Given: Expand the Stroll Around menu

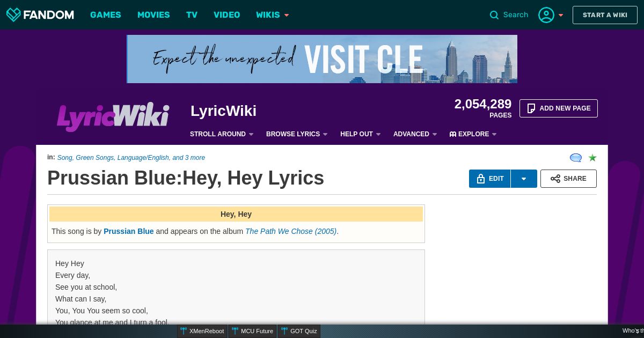Looking at the screenshot, I should pyautogui.click(x=222, y=134).
